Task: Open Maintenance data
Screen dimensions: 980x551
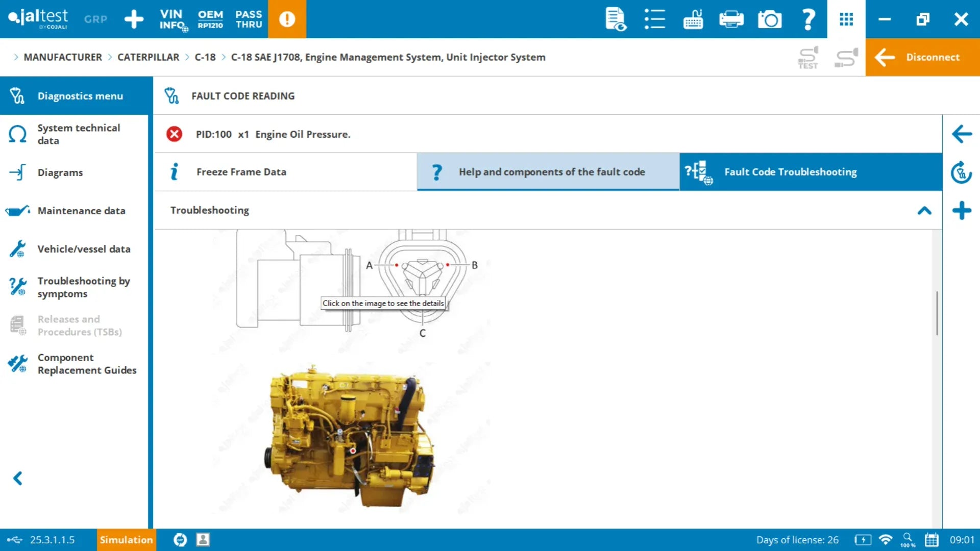Action: pyautogui.click(x=74, y=211)
